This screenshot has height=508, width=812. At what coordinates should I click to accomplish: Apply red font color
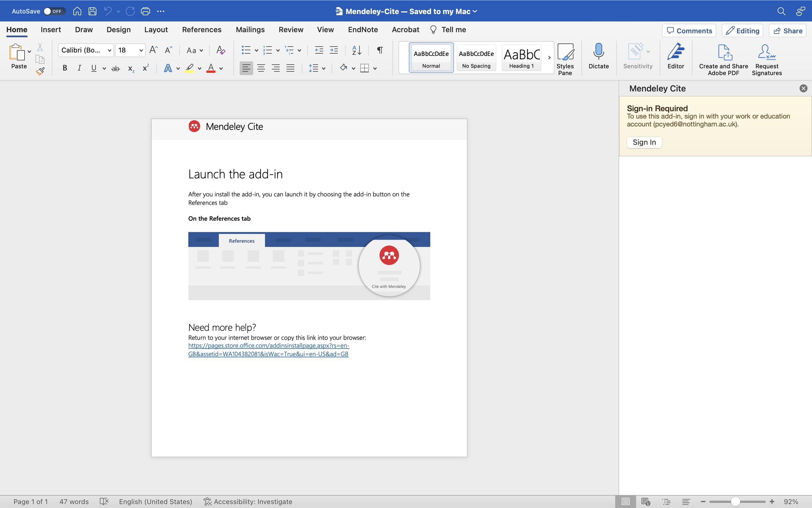click(211, 68)
